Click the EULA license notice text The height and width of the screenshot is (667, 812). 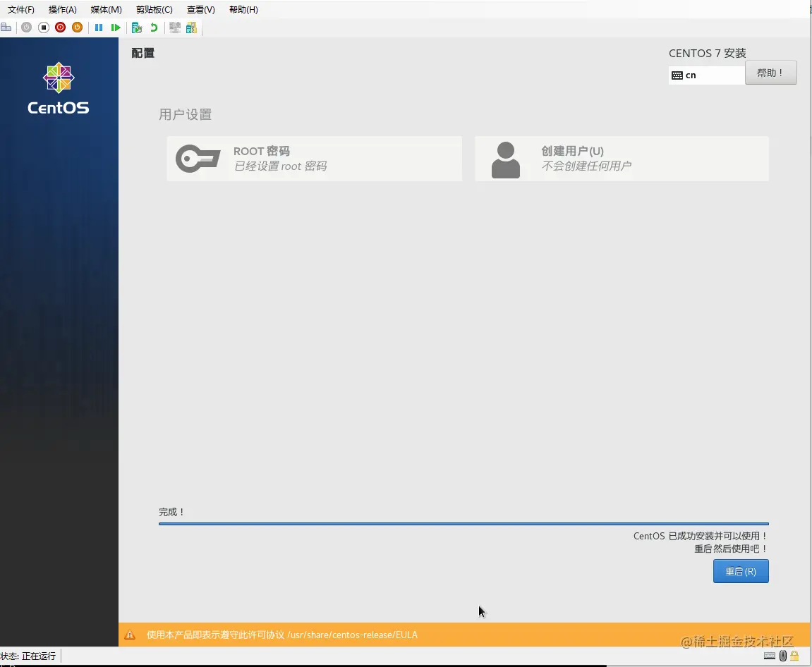pyautogui.click(x=281, y=635)
